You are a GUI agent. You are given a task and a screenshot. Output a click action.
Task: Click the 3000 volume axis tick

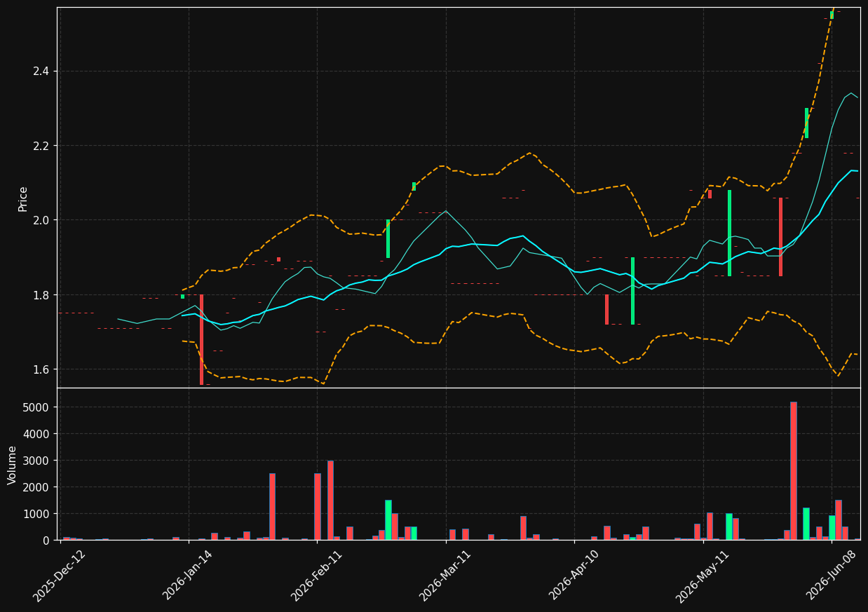pyautogui.click(x=37, y=461)
